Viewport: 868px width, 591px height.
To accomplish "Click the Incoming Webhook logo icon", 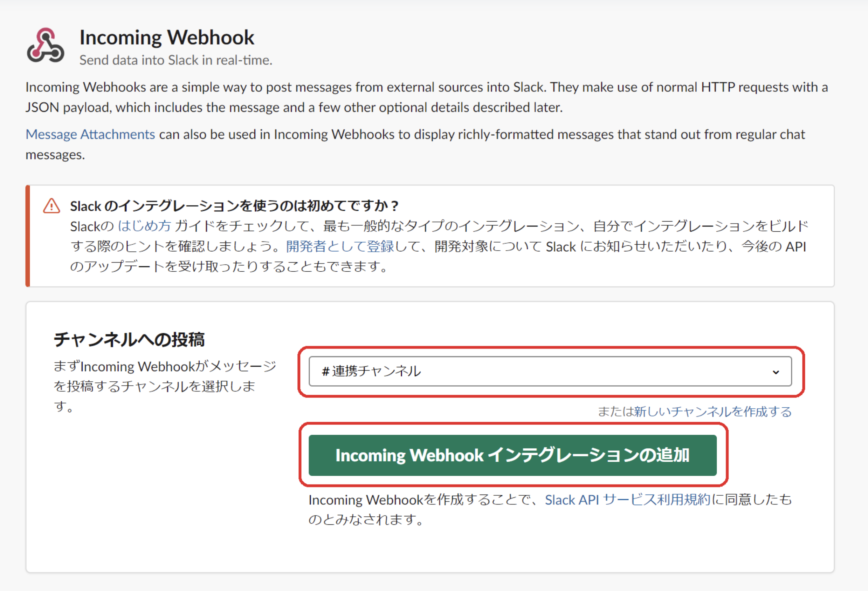I will point(46,45).
